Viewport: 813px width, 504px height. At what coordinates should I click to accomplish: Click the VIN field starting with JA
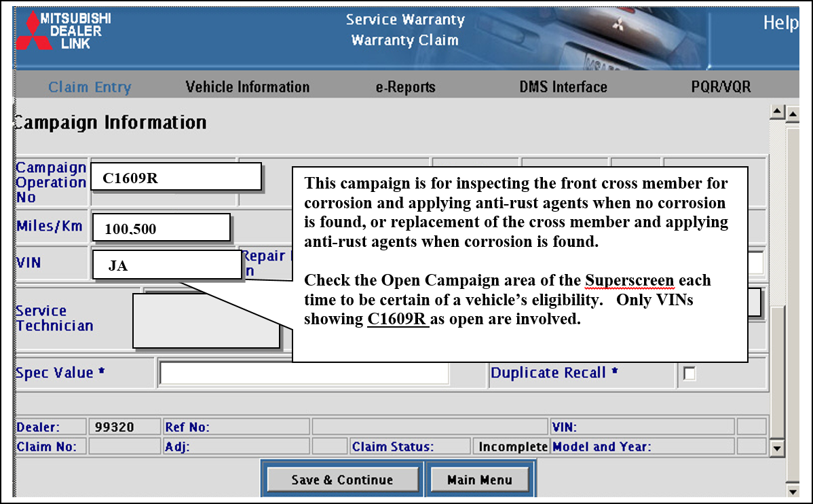[168, 265]
